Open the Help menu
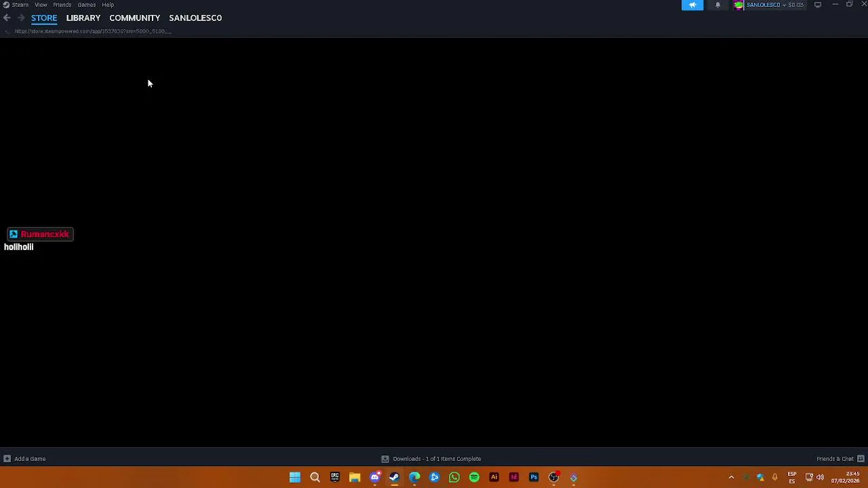868x488 pixels. (108, 5)
